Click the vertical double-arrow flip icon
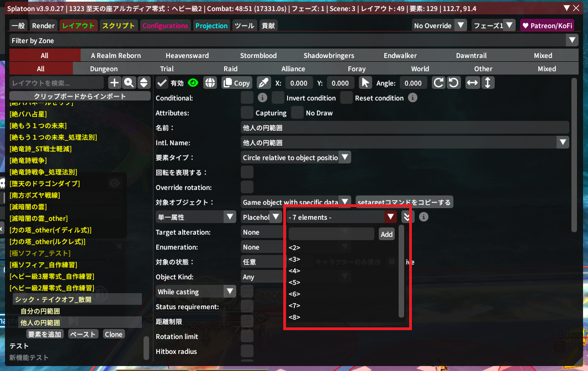Screen dimensions: 588x371 coord(488,83)
